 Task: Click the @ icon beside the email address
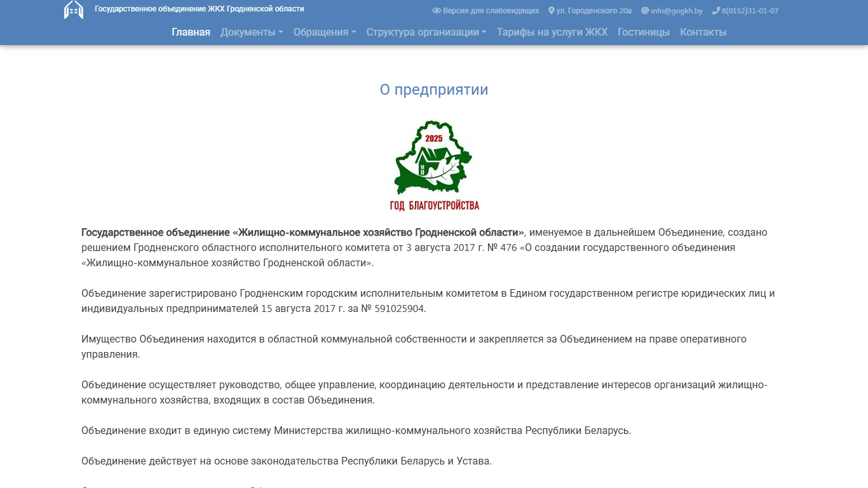[x=645, y=11]
